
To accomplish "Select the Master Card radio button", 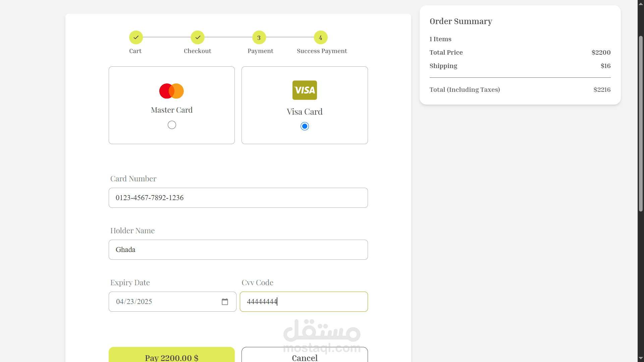I will [x=172, y=125].
